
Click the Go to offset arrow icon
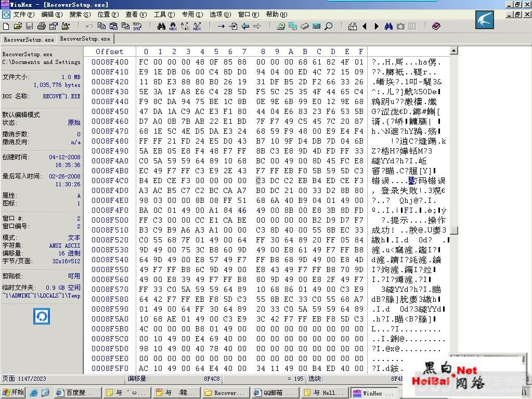point(221,26)
